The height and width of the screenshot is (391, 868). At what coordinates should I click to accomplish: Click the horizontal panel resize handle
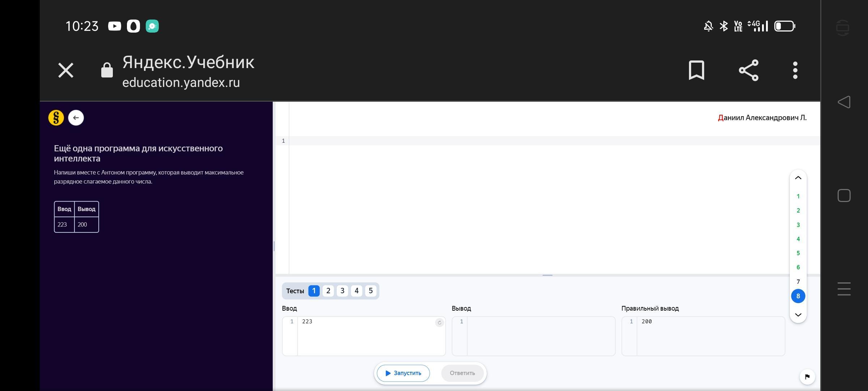pyautogui.click(x=547, y=275)
